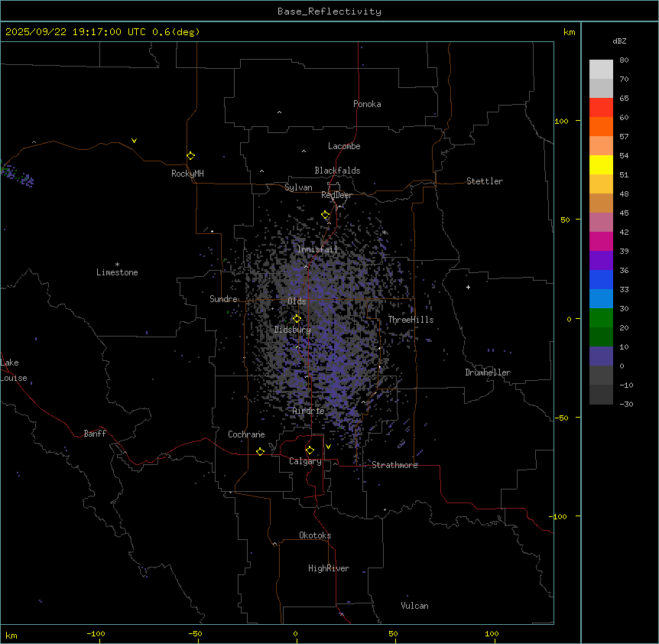659x644 pixels.
Task: Click the Strathmore label on the map
Action: 394,465
